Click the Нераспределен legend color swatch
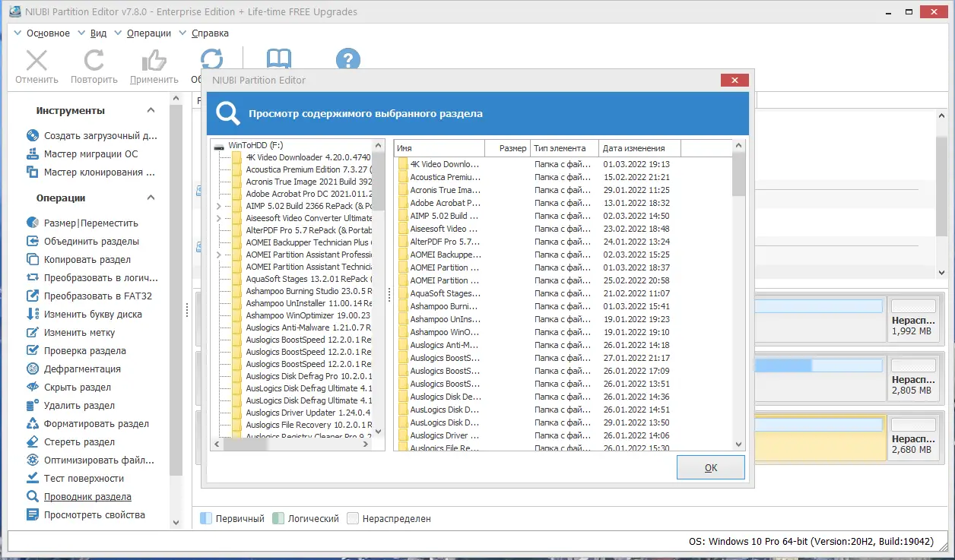 pos(353,519)
